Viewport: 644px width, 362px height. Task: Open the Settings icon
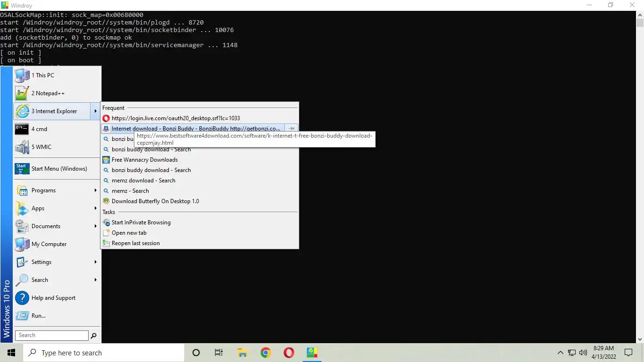click(x=22, y=262)
